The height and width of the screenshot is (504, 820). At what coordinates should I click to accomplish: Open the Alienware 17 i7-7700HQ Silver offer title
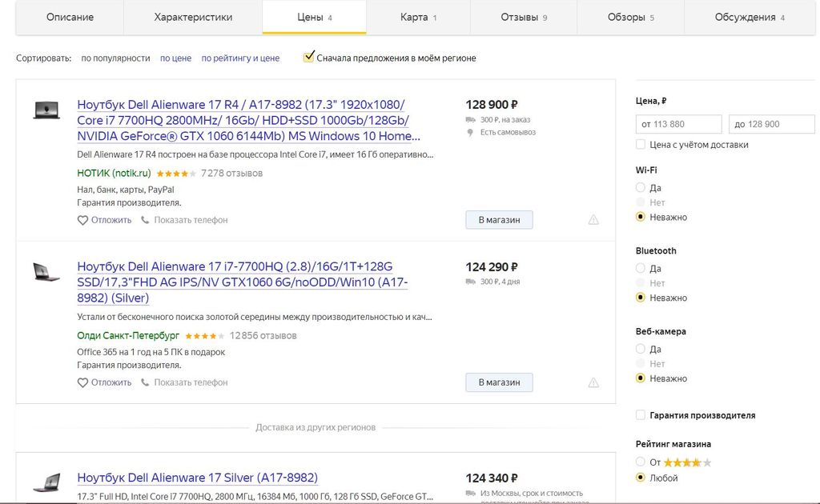click(243, 282)
